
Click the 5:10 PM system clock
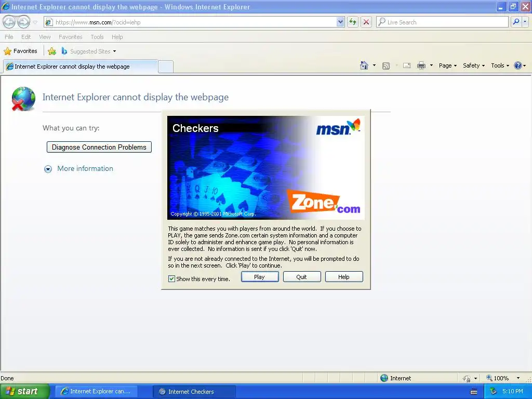(x=513, y=391)
